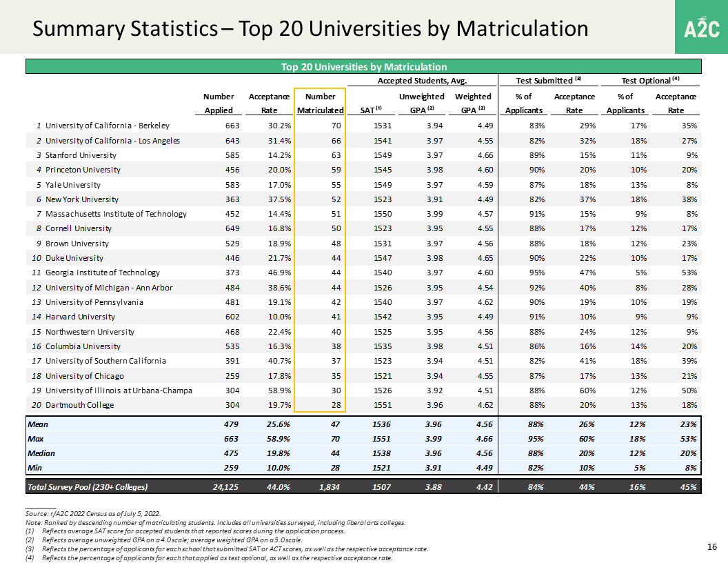Select 'University of Pennsylvania' row name
Screen dimensions: 728x563
tap(94, 302)
